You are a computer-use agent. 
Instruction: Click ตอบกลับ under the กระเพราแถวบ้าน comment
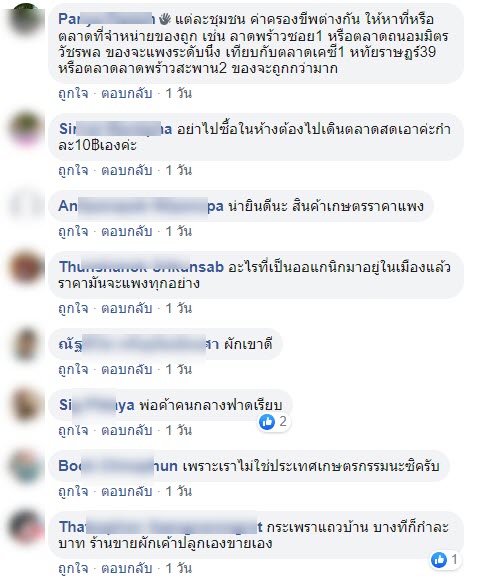(127, 568)
